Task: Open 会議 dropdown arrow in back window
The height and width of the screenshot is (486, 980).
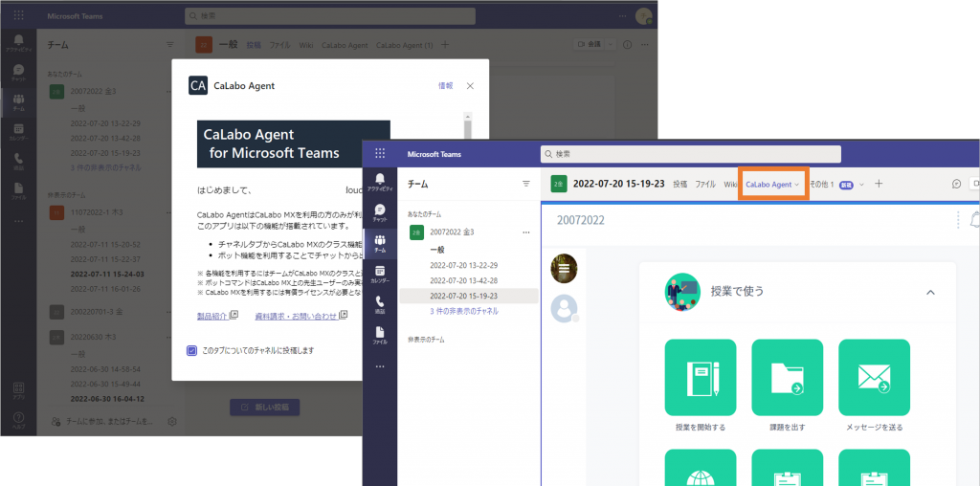Action: click(611, 44)
